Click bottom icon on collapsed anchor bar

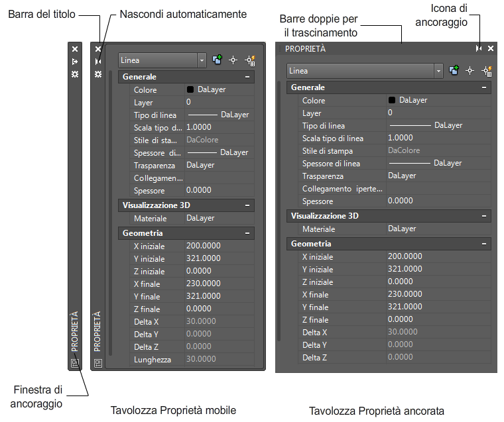(x=75, y=363)
